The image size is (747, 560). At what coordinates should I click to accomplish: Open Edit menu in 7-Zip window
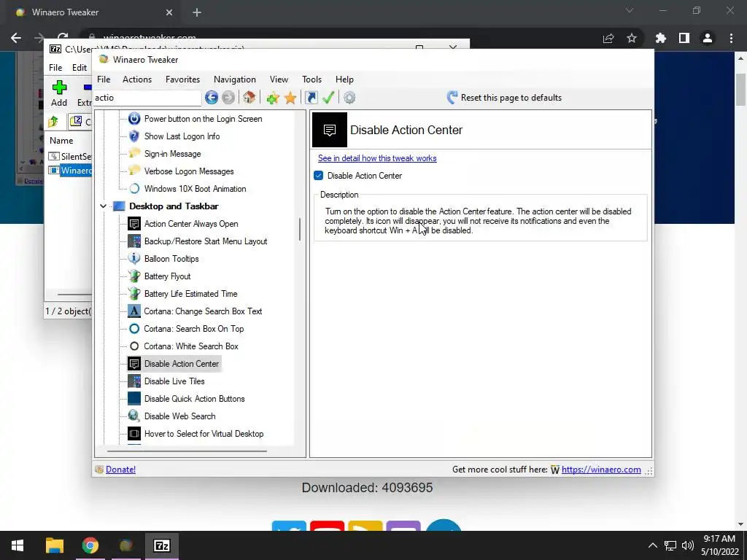point(79,68)
